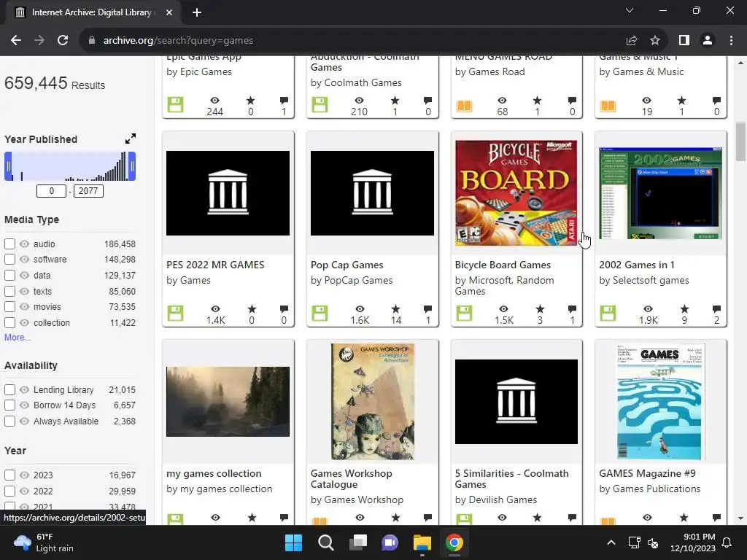The width and height of the screenshot is (747, 560).
Task: Open the Bicycle Board Games cover image
Action: (x=516, y=192)
